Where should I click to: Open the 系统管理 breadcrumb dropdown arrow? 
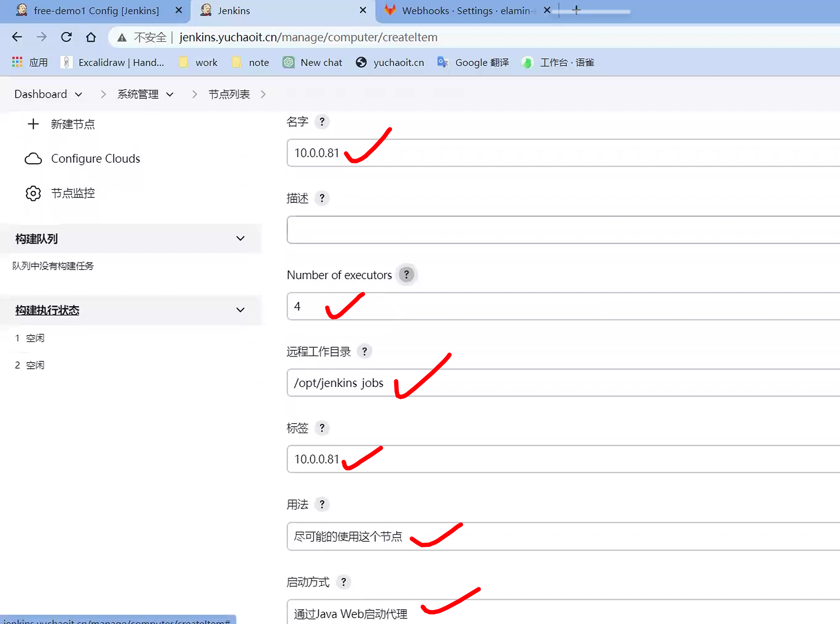170,94
